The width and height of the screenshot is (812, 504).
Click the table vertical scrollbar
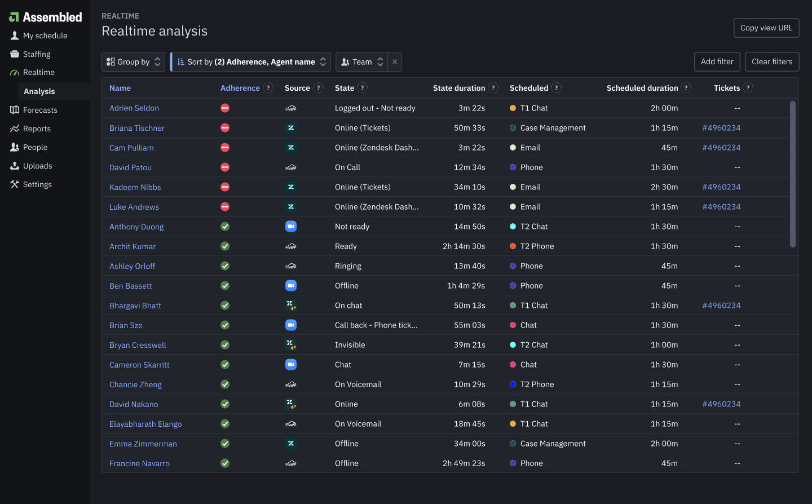(793, 174)
